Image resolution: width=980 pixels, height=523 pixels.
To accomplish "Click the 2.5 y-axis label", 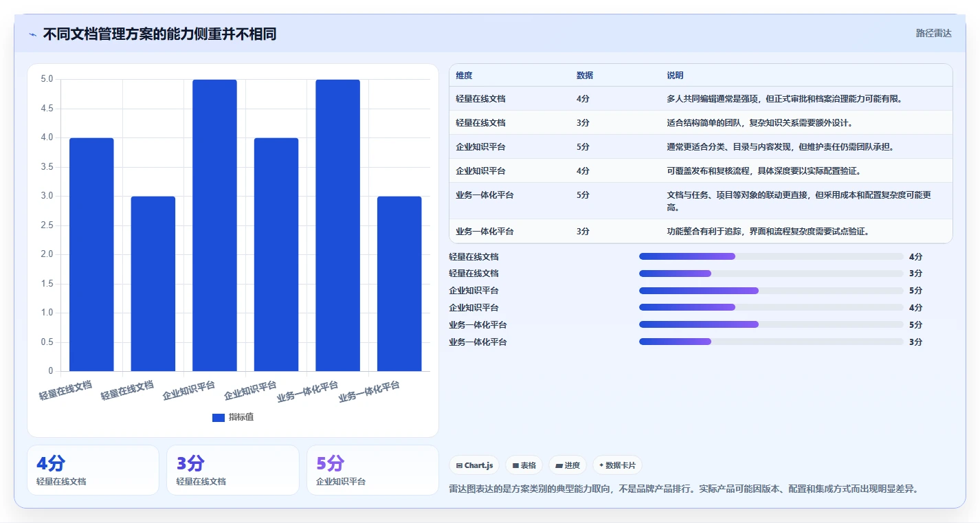I will [47, 225].
